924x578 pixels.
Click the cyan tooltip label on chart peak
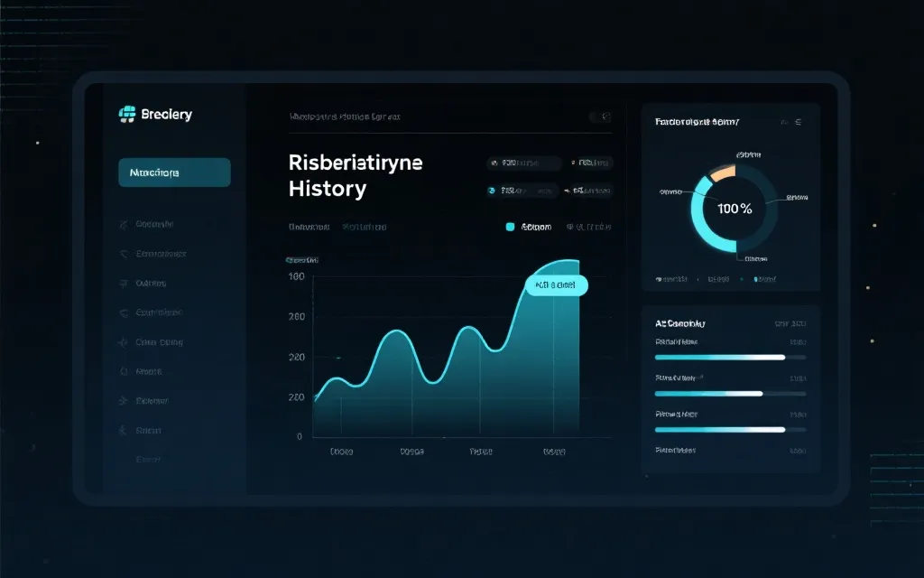(555, 285)
